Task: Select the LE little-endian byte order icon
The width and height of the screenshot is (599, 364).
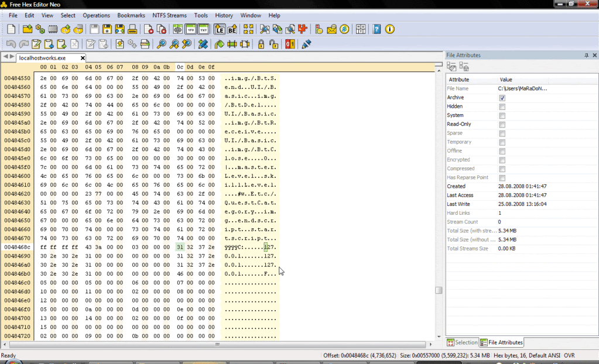Action: [x=220, y=29]
